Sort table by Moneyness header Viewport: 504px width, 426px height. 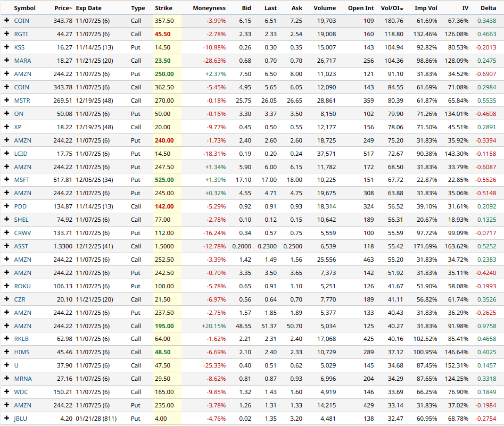pos(209,8)
